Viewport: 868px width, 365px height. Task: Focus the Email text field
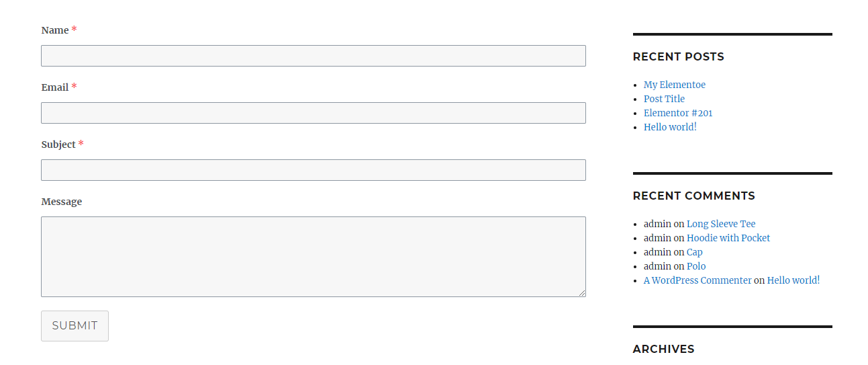(314, 113)
